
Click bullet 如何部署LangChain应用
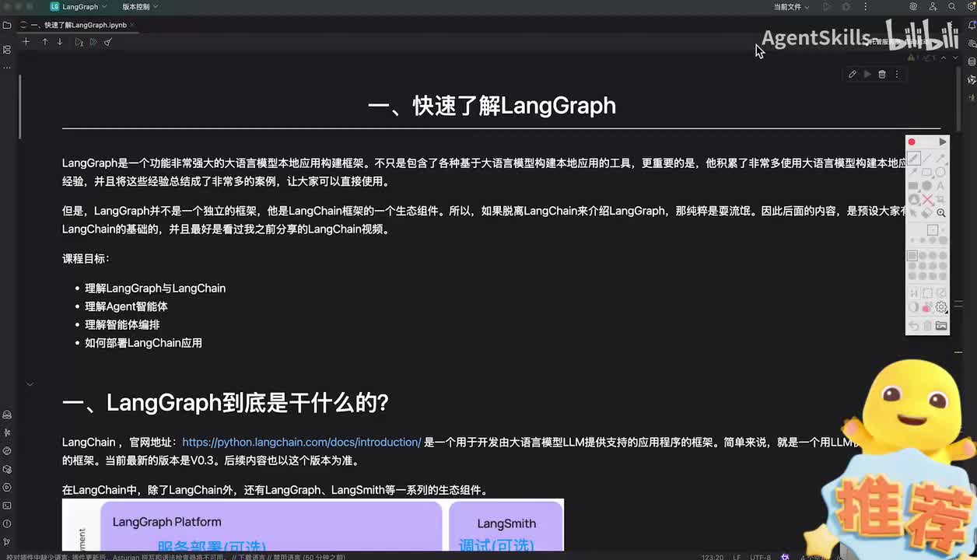143,342
